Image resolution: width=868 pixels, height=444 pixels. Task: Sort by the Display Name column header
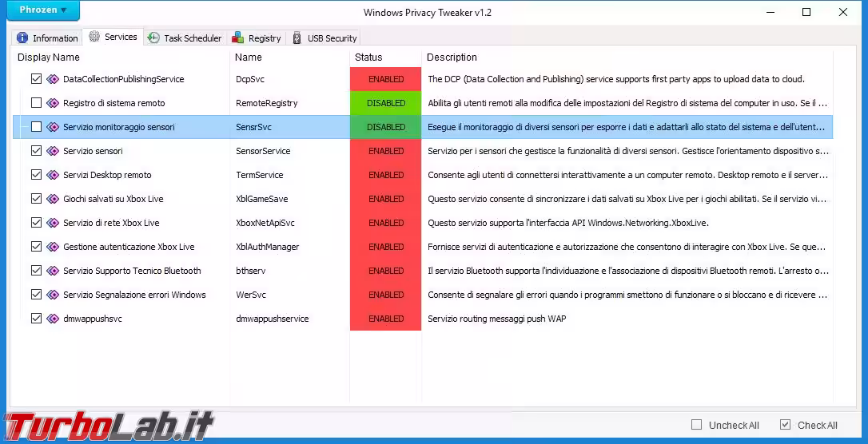pyautogui.click(x=49, y=57)
